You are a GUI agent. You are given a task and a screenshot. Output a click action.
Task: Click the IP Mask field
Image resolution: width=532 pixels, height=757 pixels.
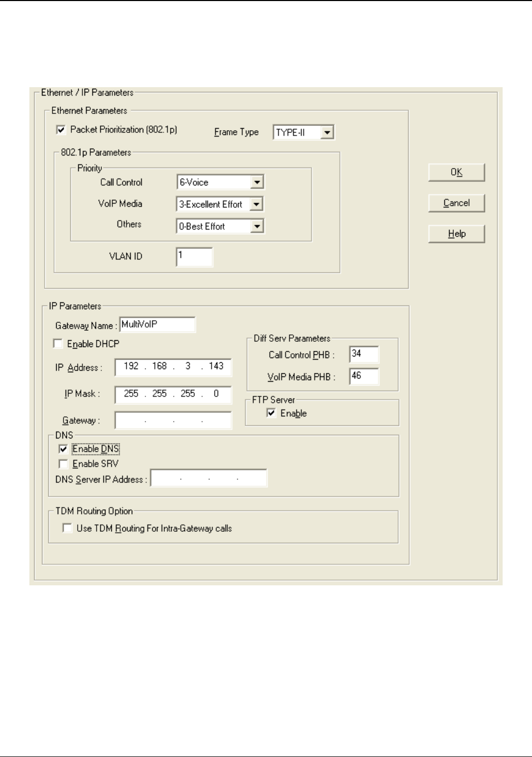coord(173,394)
